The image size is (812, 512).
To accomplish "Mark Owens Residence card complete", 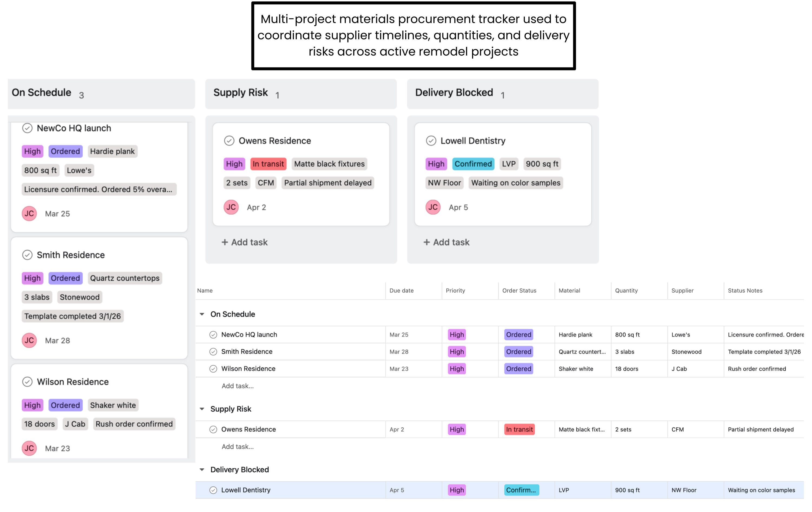I will pos(229,141).
